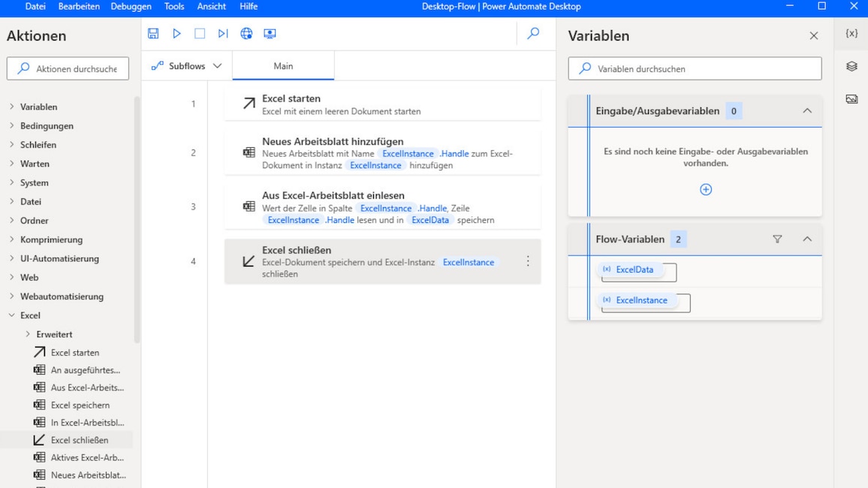The image size is (868, 488).
Task: Click ExcelInstance link in Excel schließen step
Action: point(469,262)
